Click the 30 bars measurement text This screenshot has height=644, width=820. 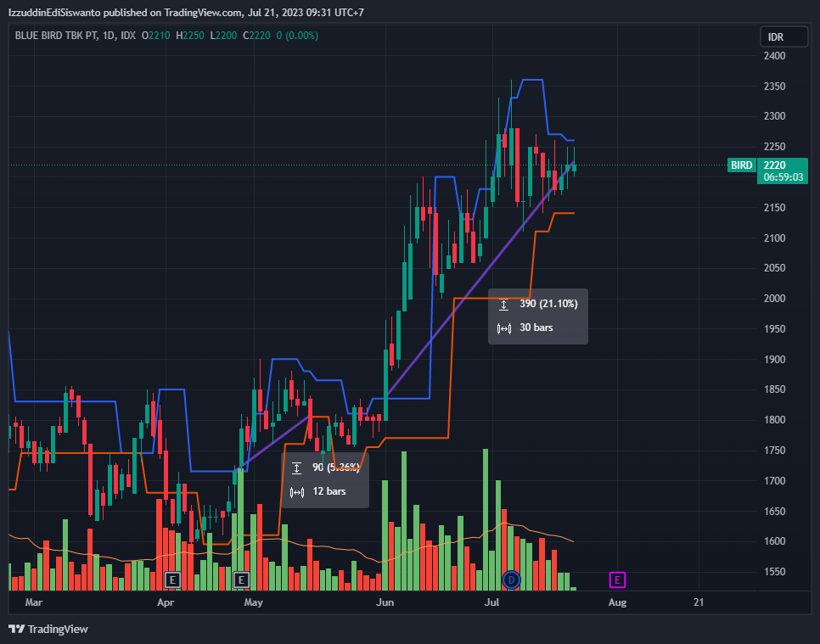pyautogui.click(x=536, y=328)
